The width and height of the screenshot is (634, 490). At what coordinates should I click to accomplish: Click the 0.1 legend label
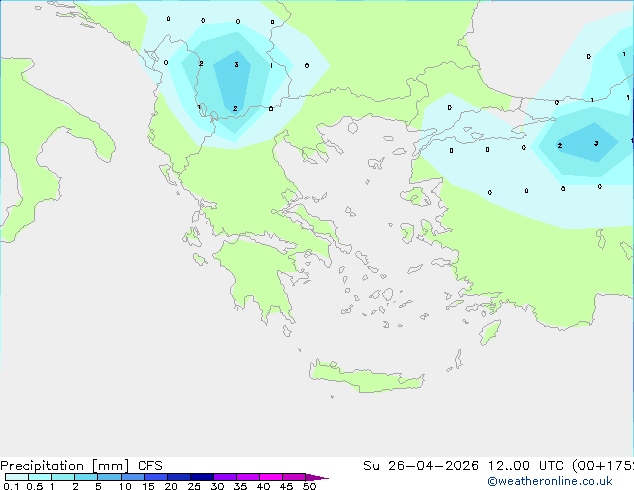pos(11,486)
